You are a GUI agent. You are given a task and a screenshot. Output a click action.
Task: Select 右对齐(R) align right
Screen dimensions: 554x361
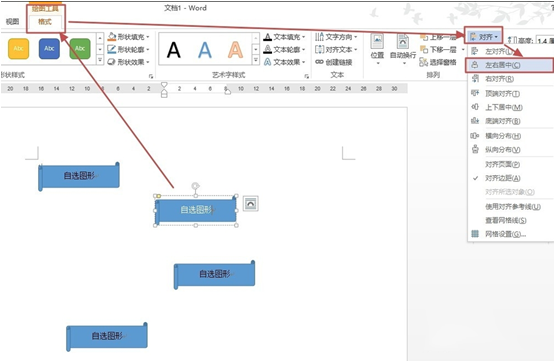tap(511, 79)
